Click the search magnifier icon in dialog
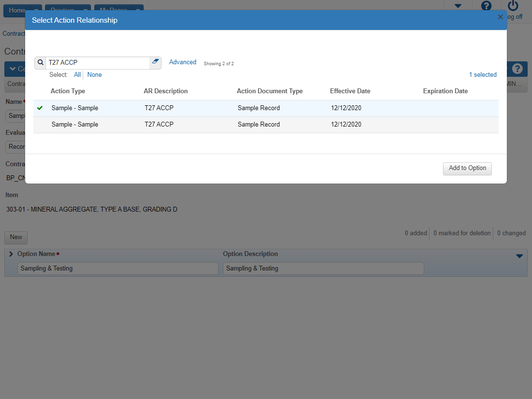Image resolution: width=532 pixels, height=399 pixels. pos(41,63)
